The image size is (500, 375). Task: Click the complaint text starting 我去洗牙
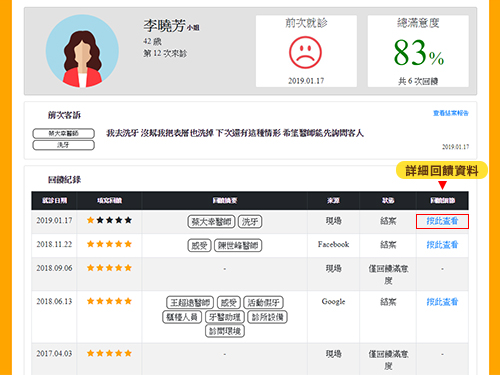(235, 133)
